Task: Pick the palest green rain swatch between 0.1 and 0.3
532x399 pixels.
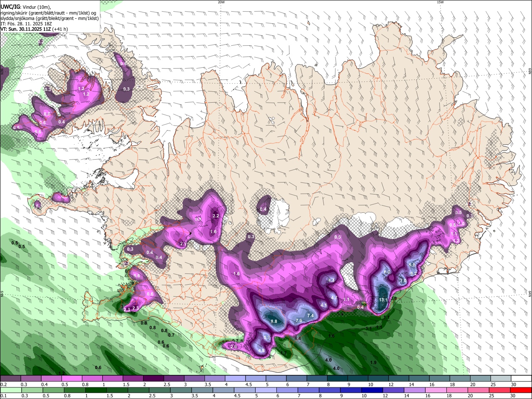Action: pos(10,390)
